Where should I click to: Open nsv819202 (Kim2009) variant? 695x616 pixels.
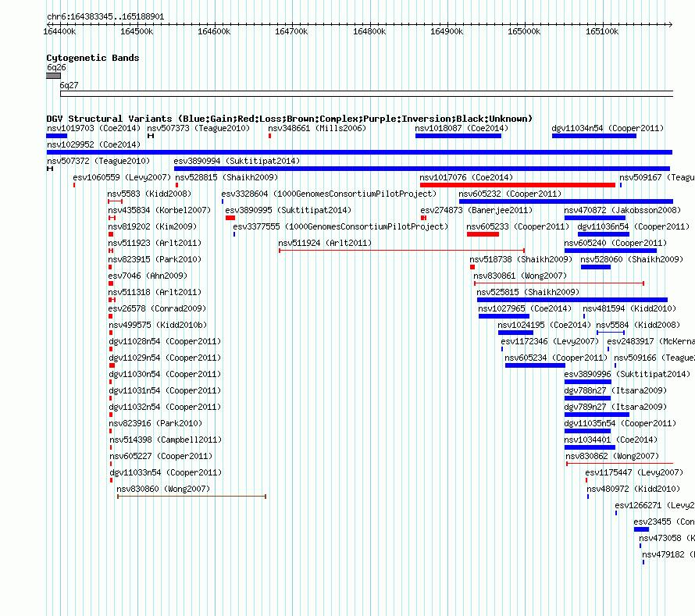coord(152,226)
